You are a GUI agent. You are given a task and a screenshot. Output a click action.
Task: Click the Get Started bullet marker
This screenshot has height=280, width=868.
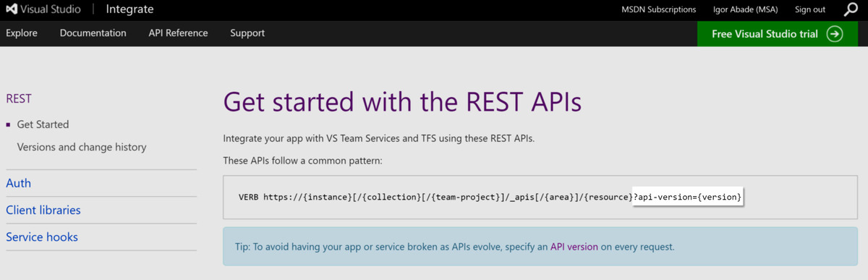pos(8,124)
